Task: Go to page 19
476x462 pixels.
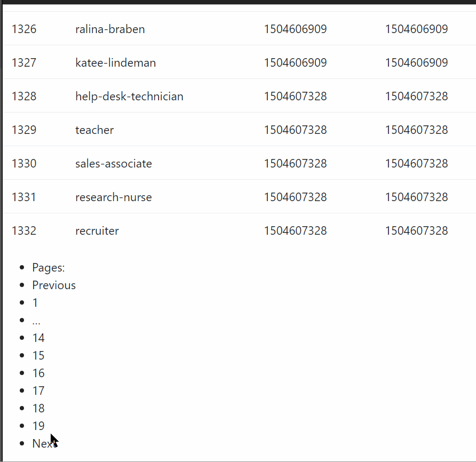Action: pyautogui.click(x=38, y=426)
